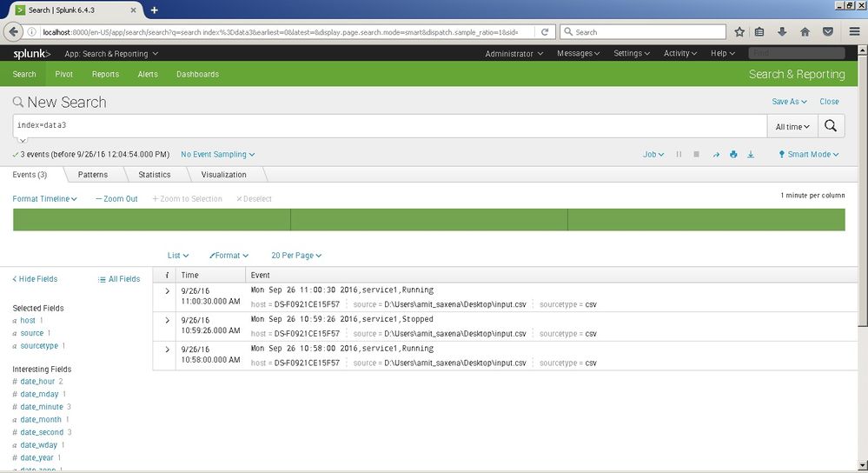Expand the 11:00:30 AM event row
This screenshot has height=473, width=868.
[167, 290]
